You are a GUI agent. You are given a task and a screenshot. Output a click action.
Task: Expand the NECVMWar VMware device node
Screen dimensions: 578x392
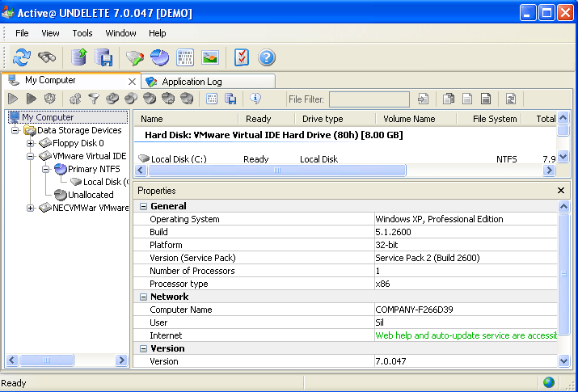[31, 208]
